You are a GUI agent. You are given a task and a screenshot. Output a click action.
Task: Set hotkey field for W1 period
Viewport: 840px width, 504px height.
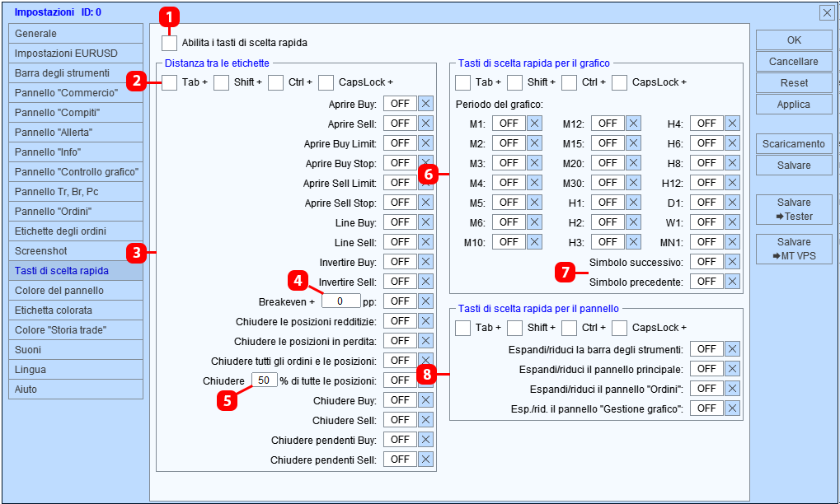point(706,222)
